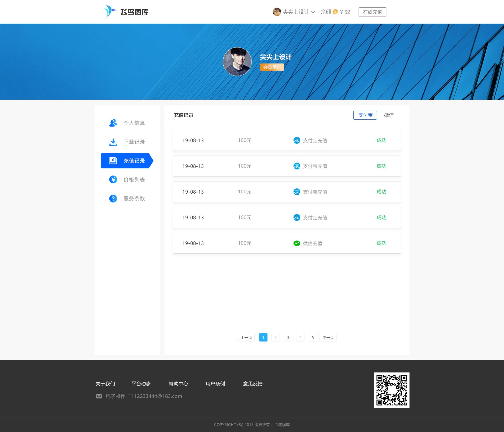
Task: Open the 帮助中心 footer link
Action: tap(178, 384)
